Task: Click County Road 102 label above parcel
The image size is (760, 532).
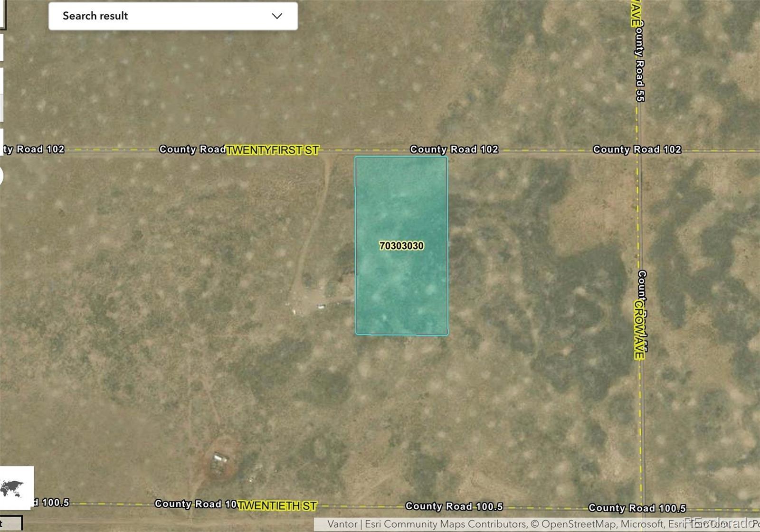Action: pos(454,149)
